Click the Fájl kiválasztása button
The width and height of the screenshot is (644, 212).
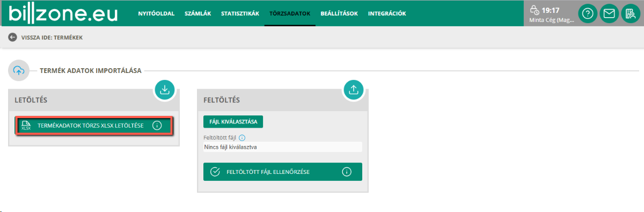pyautogui.click(x=233, y=122)
